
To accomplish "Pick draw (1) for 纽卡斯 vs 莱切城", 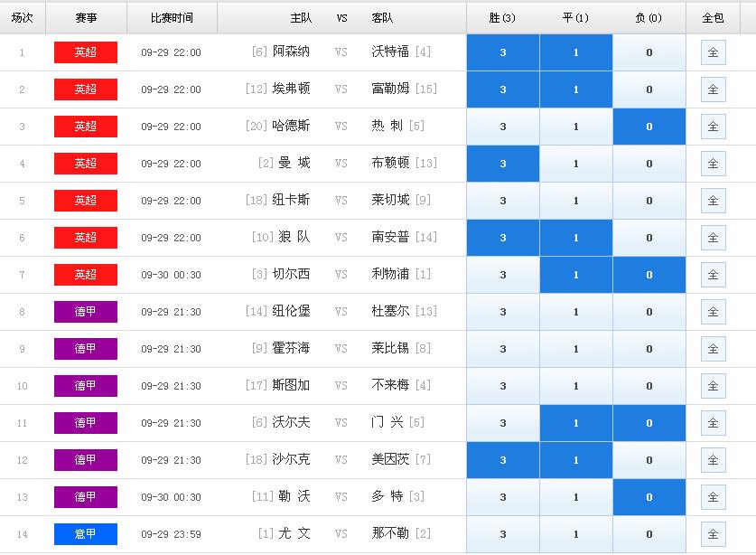I will pyautogui.click(x=576, y=201).
